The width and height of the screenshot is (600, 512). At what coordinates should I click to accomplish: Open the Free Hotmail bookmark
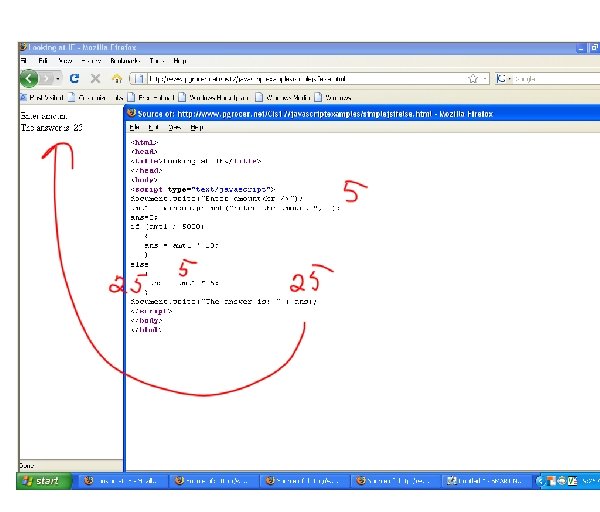click(151, 98)
